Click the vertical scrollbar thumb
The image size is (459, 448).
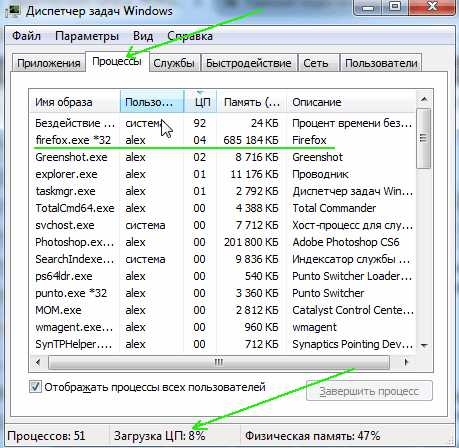tap(424, 138)
